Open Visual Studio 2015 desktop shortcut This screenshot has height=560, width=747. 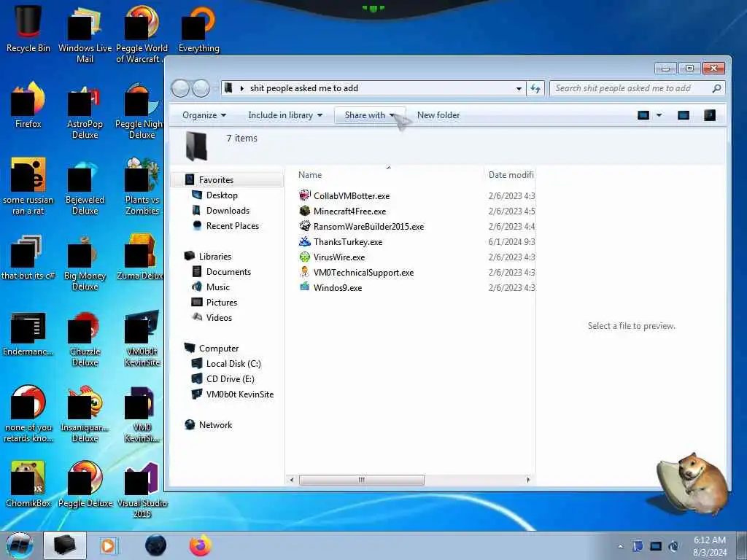pyautogui.click(x=142, y=489)
